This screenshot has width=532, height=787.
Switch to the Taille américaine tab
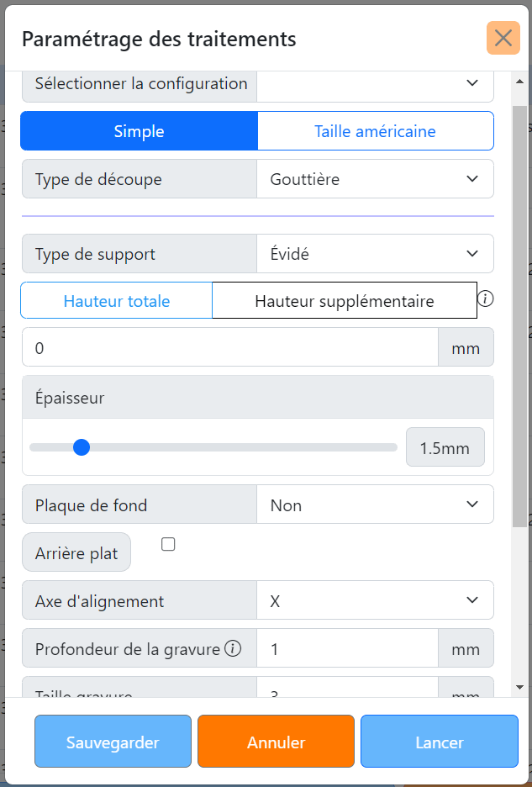click(375, 131)
